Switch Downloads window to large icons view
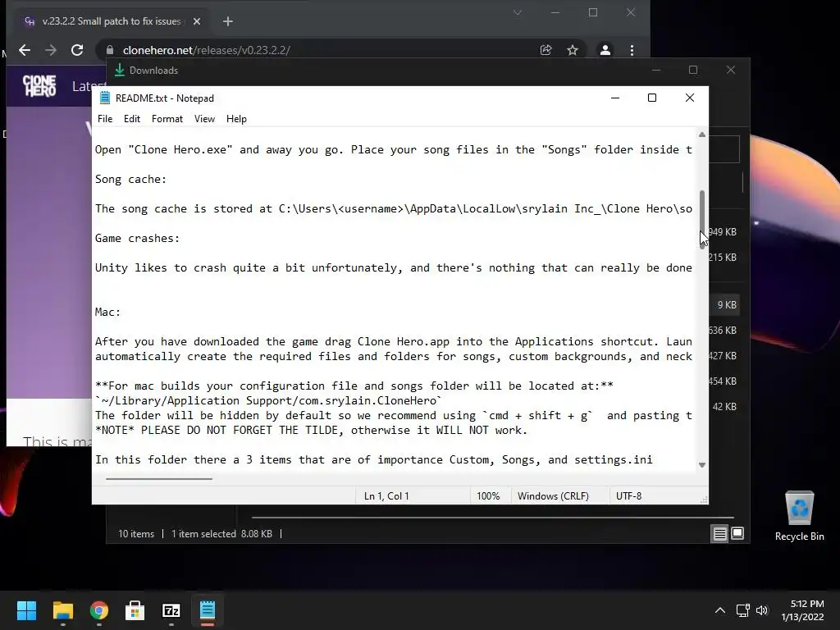 tap(737, 533)
